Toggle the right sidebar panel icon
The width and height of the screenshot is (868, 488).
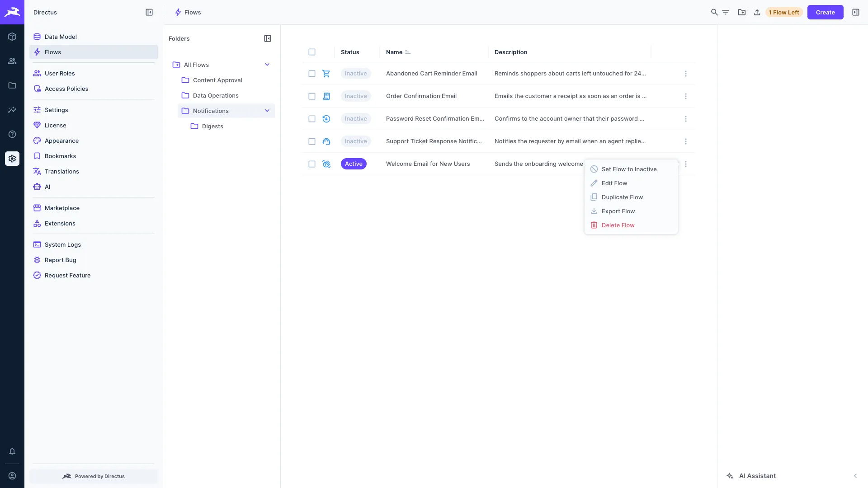[856, 12]
